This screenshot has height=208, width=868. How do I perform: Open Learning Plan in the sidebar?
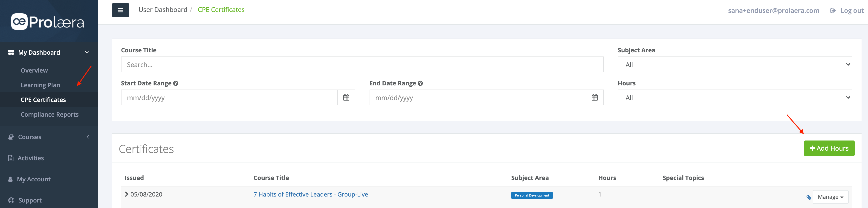[x=40, y=85]
